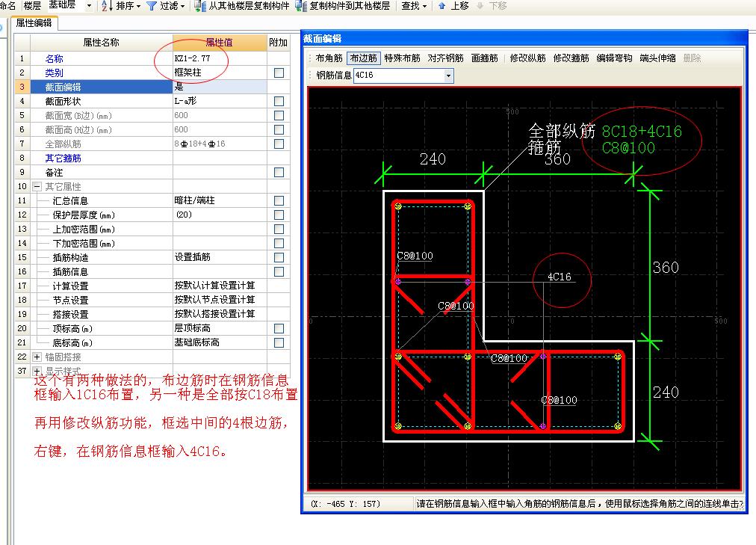Select the 端头伸缩 tool

coord(657,58)
